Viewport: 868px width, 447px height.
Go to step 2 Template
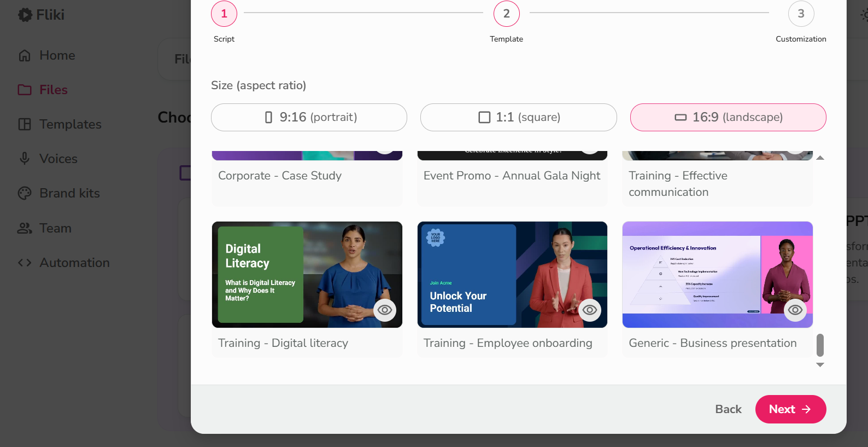(x=507, y=14)
